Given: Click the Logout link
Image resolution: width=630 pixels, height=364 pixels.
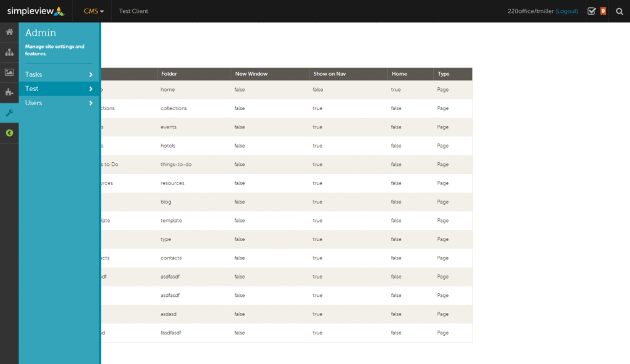Looking at the screenshot, I should pos(567,11).
